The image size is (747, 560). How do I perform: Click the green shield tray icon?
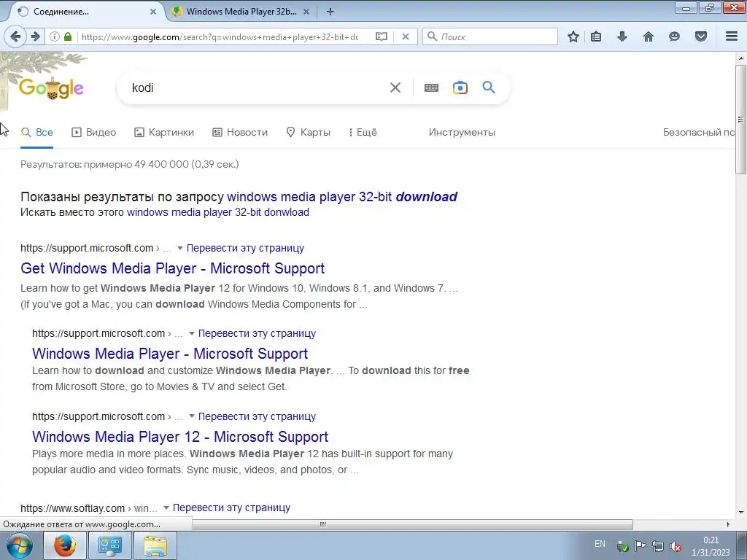point(622,547)
